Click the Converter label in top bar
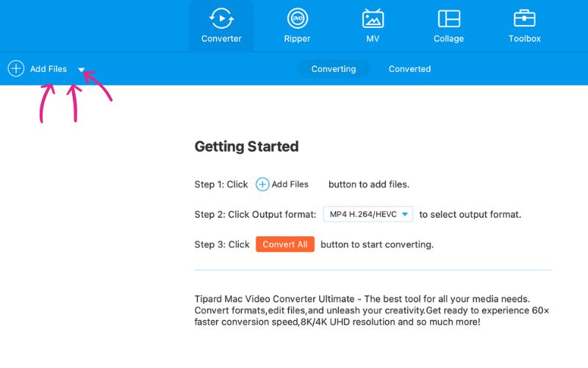The width and height of the screenshot is (588, 368). (x=221, y=39)
